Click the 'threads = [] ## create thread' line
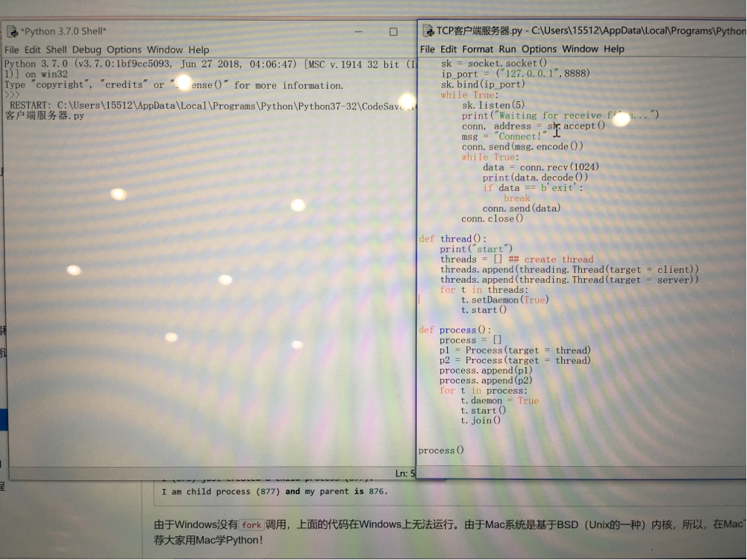This screenshot has height=560, width=747. click(x=517, y=259)
